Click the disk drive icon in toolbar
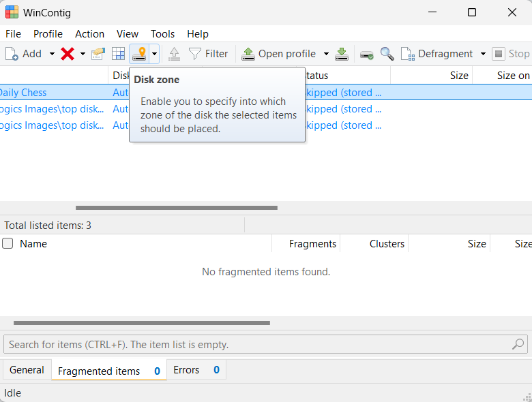 367,54
